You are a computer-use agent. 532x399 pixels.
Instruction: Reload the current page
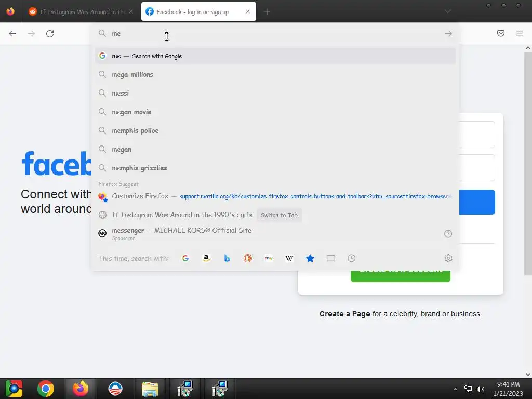(50, 34)
